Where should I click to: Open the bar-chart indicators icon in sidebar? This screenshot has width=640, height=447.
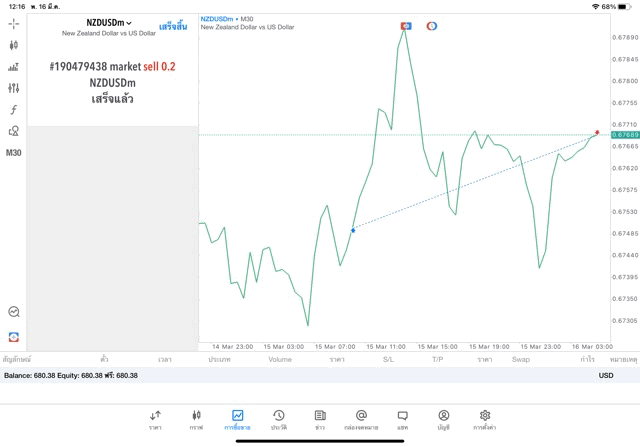(13, 67)
